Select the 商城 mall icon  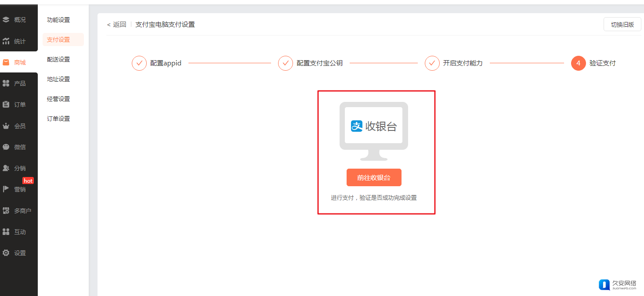(6, 62)
